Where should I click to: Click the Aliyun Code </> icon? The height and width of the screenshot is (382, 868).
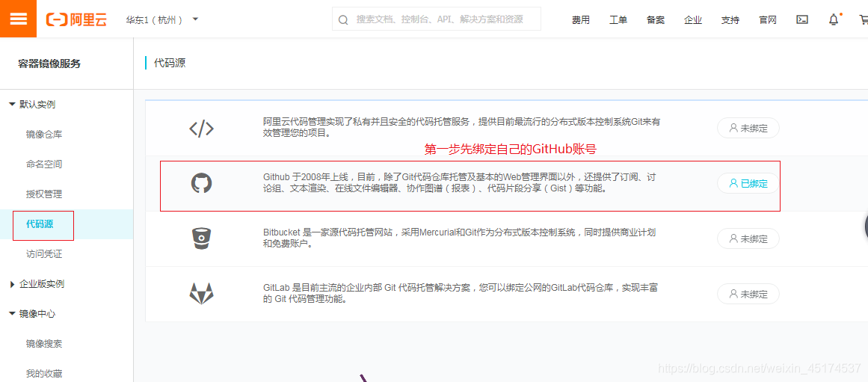[202, 129]
